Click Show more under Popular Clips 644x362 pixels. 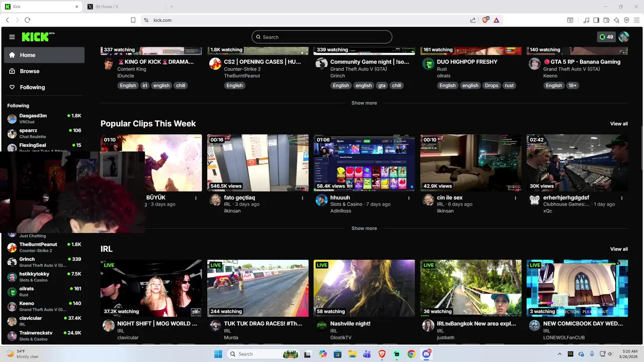coord(364,228)
